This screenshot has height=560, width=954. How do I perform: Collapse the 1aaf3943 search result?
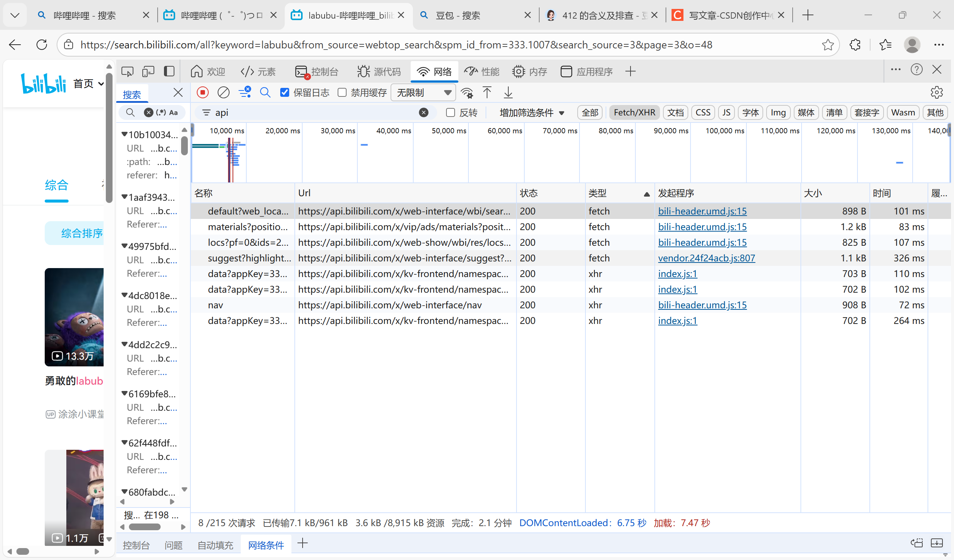[124, 197]
